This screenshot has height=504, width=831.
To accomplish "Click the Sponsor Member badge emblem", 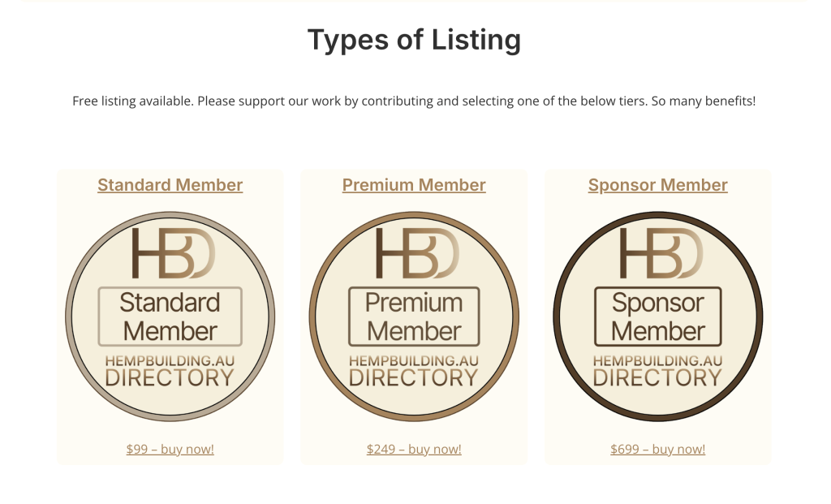I will (657, 317).
